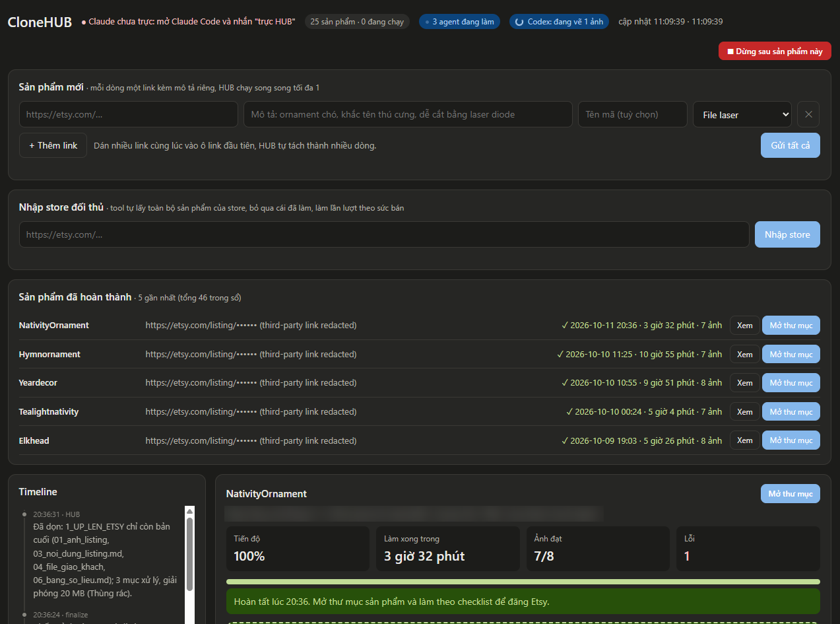
Task: View the NativityOrnament completed product (Xem)
Action: click(744, 326)
